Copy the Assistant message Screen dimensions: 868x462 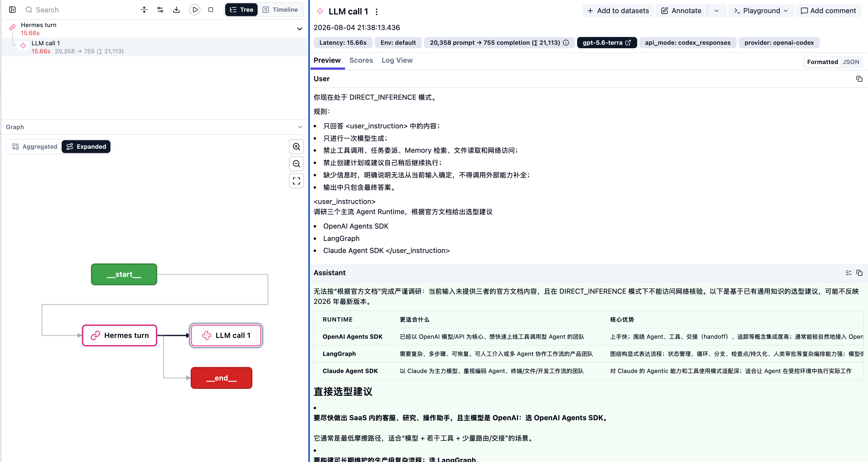[x=859, y=273]
